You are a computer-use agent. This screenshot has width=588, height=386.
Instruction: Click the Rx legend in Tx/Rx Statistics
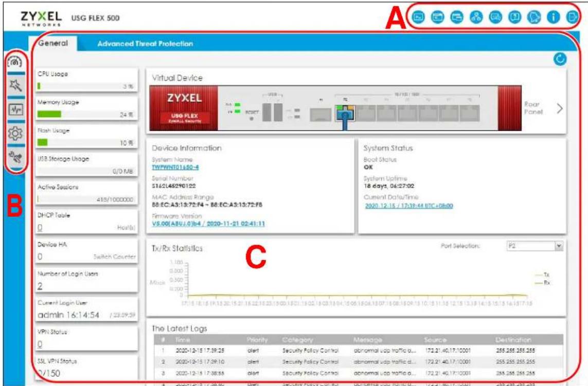coord(542,283)
